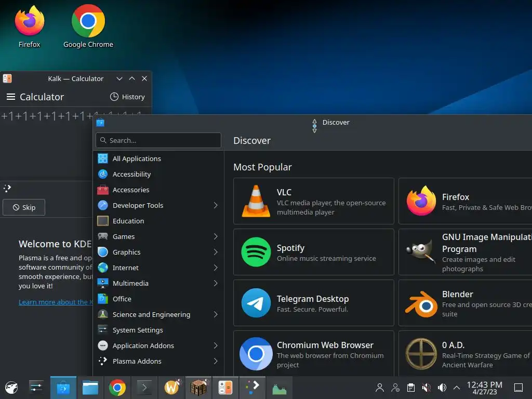
Task: Open the clock showing 12:43 PM
Action: (485, 388)
